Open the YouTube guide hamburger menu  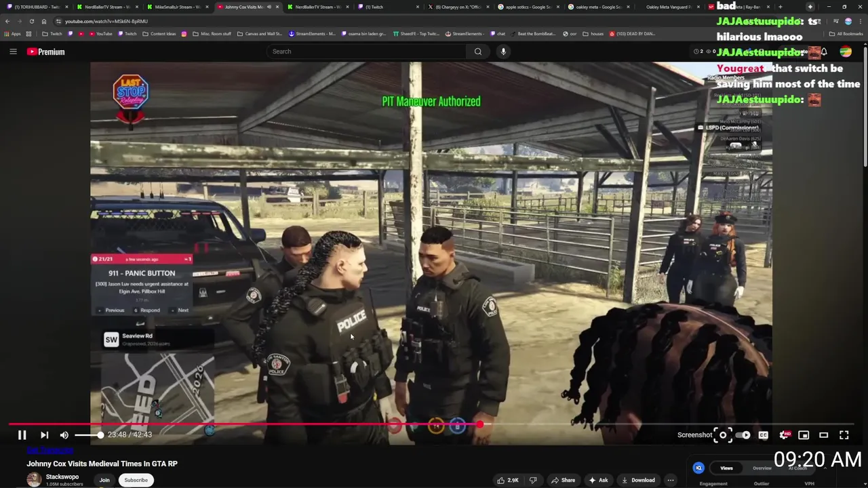(13, 52)
